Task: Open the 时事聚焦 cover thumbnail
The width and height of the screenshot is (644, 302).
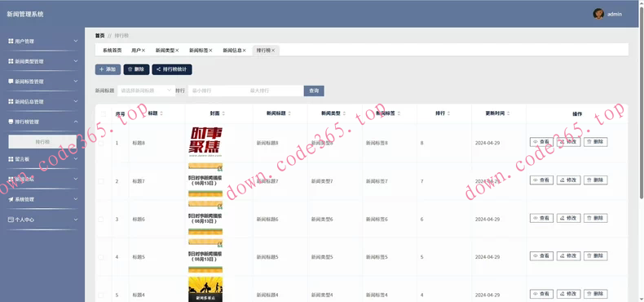Action: pos(205,142)
